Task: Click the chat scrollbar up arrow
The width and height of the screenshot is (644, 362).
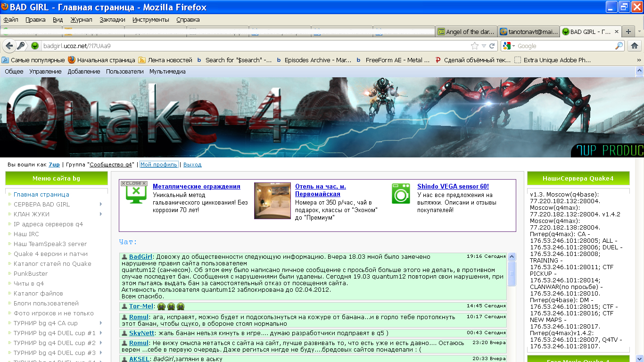Action: coord(512,257)
